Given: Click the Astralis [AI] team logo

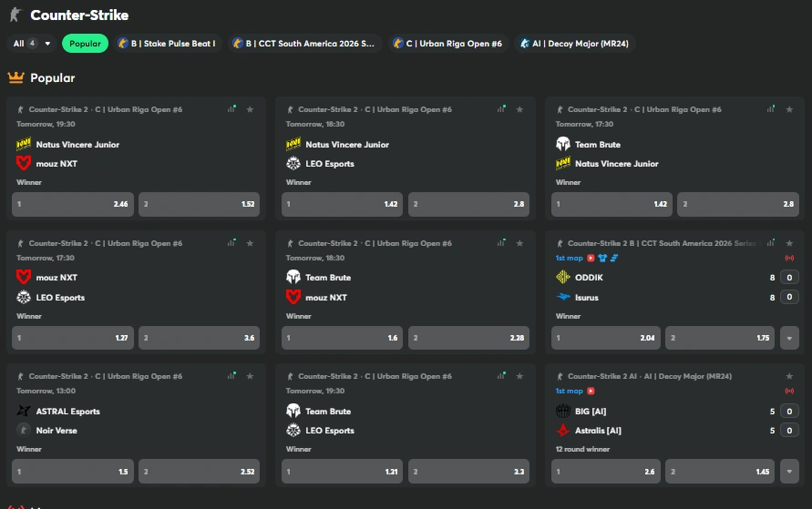Looking at the screenshot, I should pyautogui.click(x=563, y=431).
